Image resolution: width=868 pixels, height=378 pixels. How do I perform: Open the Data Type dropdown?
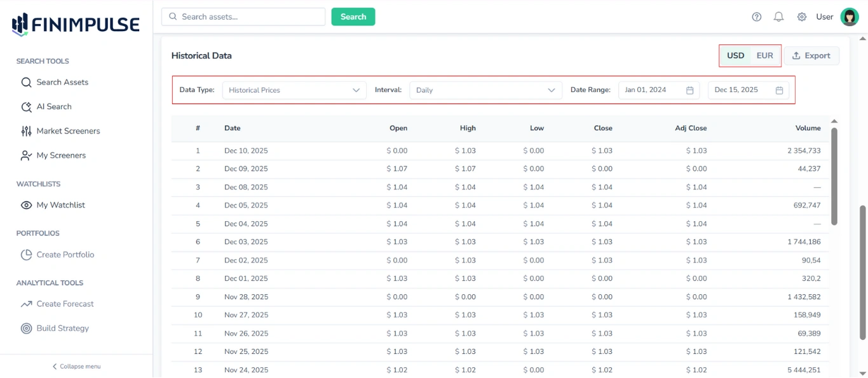292,90
